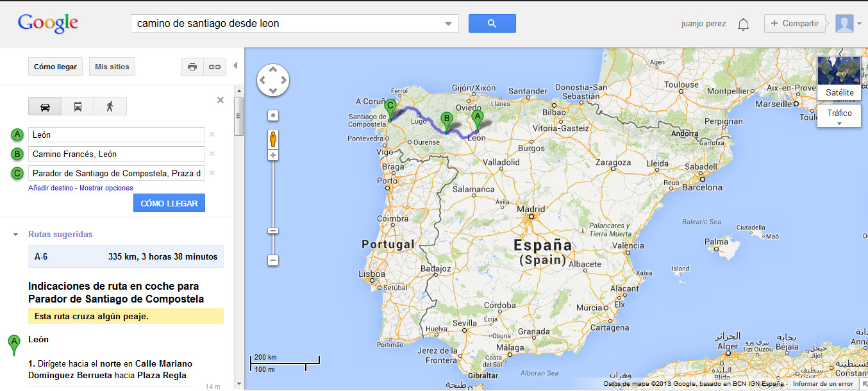
Task: Click the Madrid label on the map
Action: click(x=531, y=209)
